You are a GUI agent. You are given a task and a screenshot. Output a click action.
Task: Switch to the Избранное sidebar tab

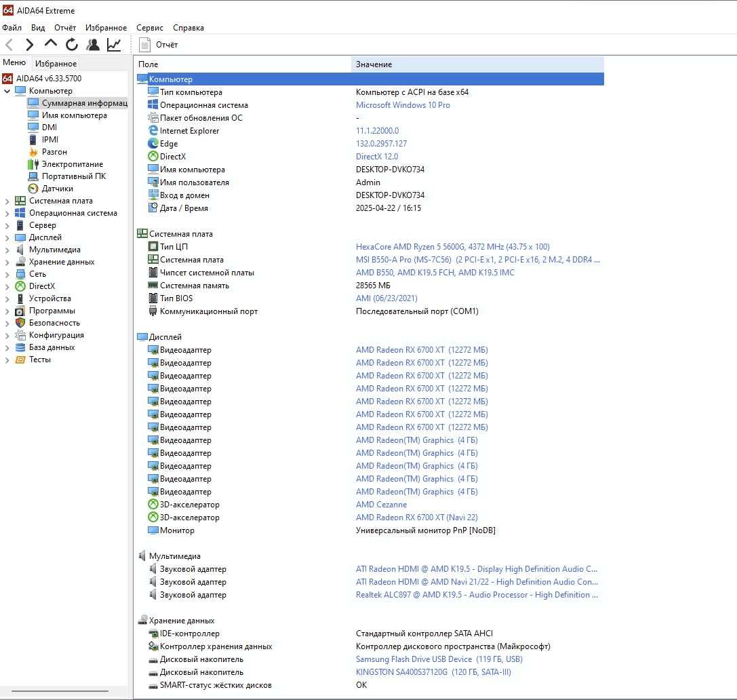coord(56,64)
